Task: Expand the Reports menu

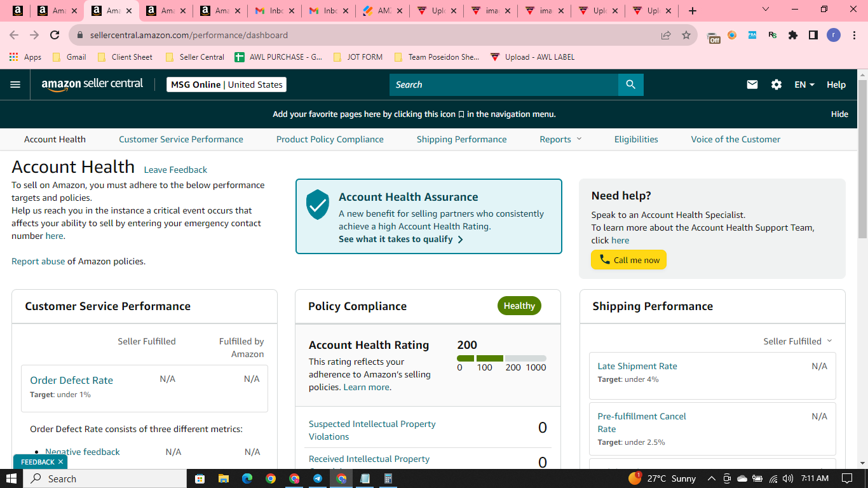Action: pos(560,139)
